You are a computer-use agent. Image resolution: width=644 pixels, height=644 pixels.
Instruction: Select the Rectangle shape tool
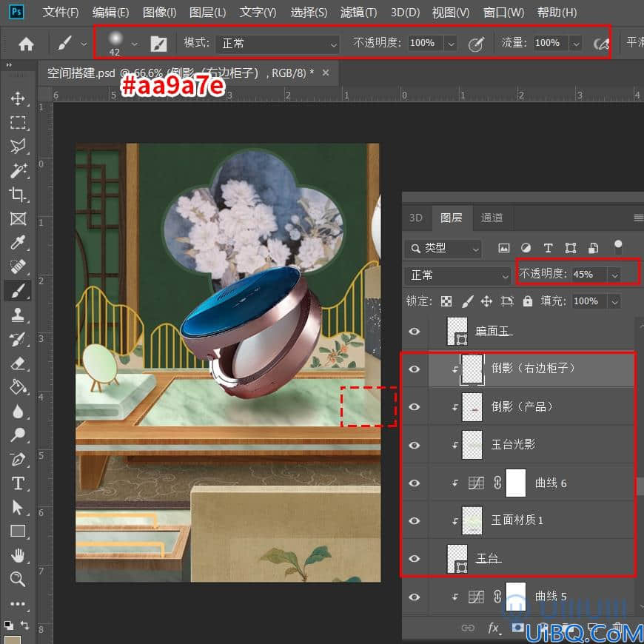[18, 531]
